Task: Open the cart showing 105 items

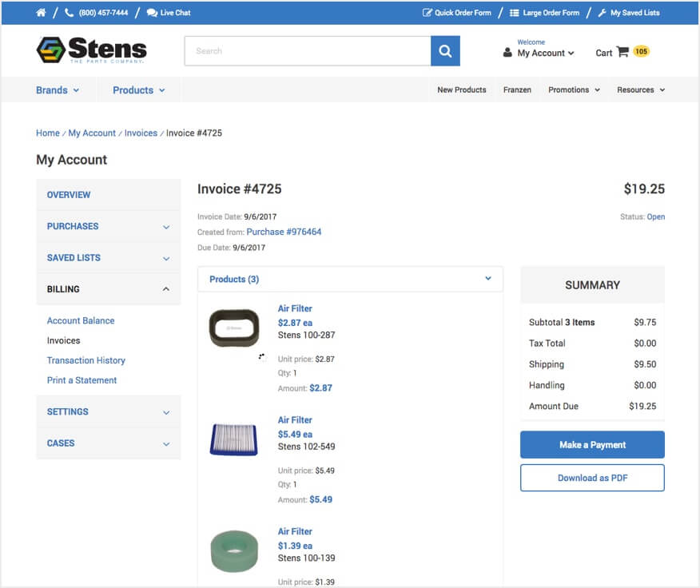Action: pyautogui.click(x=621, y=51)
